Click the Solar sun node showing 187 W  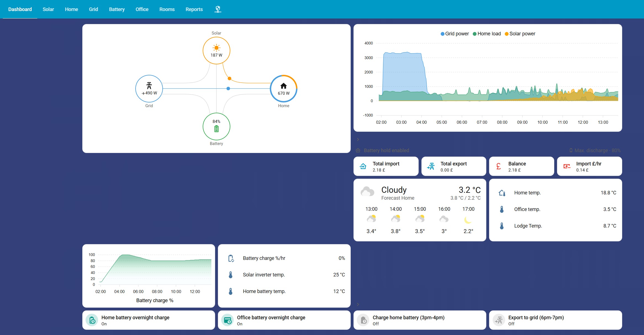[x=216, y=51]
